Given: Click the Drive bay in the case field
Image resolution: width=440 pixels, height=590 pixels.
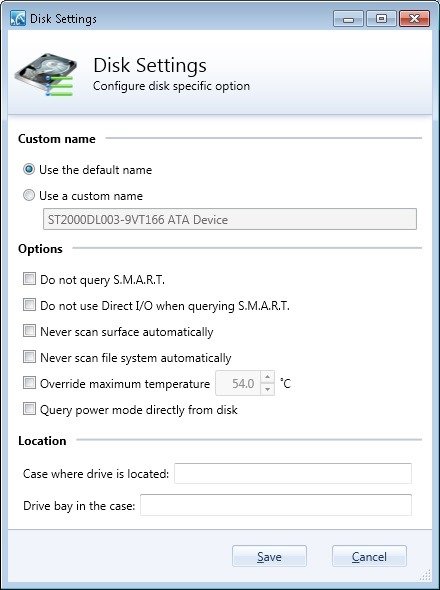Looking at the screenshot, I should 276,505.
